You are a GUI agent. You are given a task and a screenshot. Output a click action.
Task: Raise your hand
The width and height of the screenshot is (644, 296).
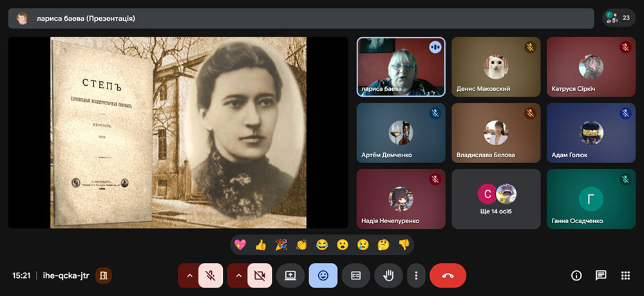coord(388,275)
